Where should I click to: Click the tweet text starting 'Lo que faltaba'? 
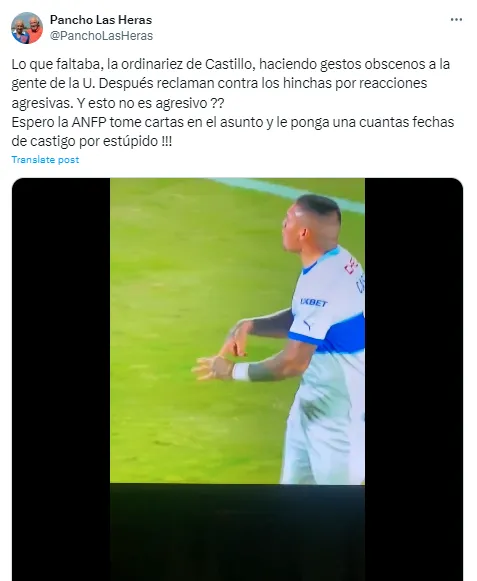tap(233, 103)
